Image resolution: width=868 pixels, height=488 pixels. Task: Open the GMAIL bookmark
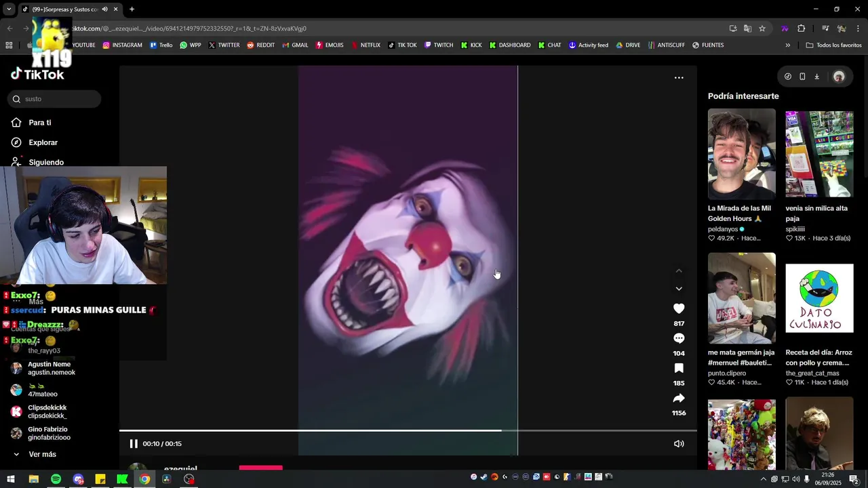pyautogui.click(x=295, y=45)
